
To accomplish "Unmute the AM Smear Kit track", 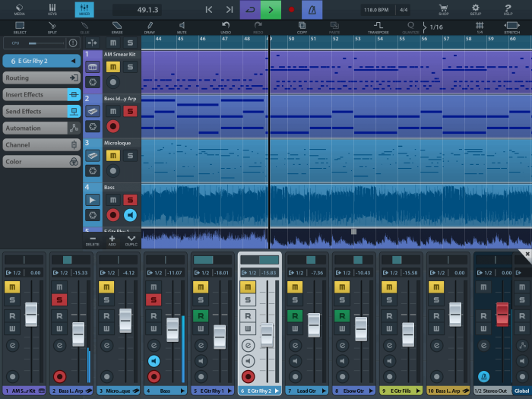I will tap(113, 67).
